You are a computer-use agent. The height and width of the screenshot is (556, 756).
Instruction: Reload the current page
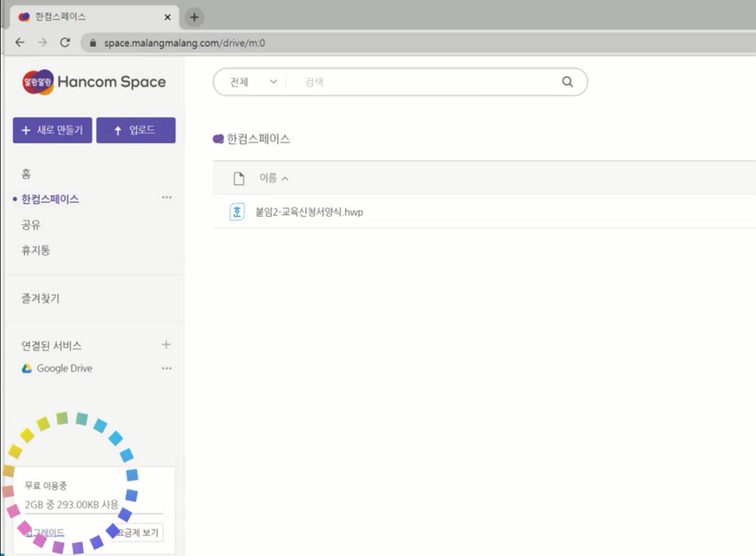point(65,43)
